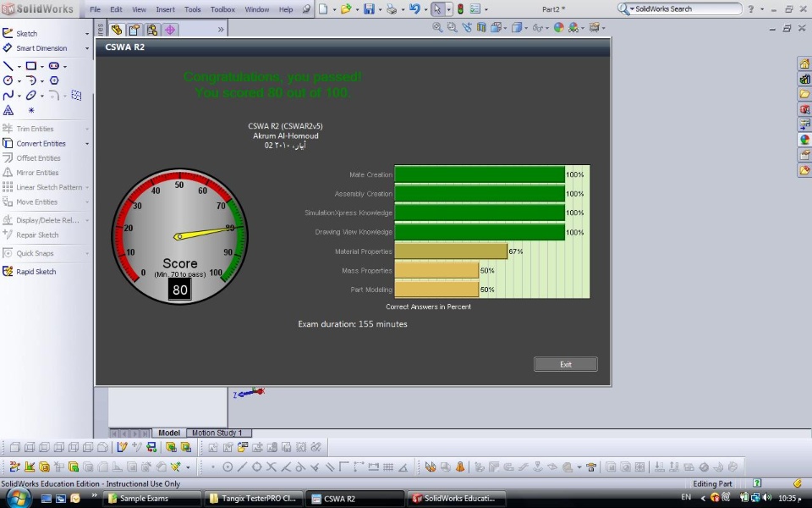Viewport: 812px width, 508px height.
Task: Select the sketch Point tool
Action: point(31,110)
